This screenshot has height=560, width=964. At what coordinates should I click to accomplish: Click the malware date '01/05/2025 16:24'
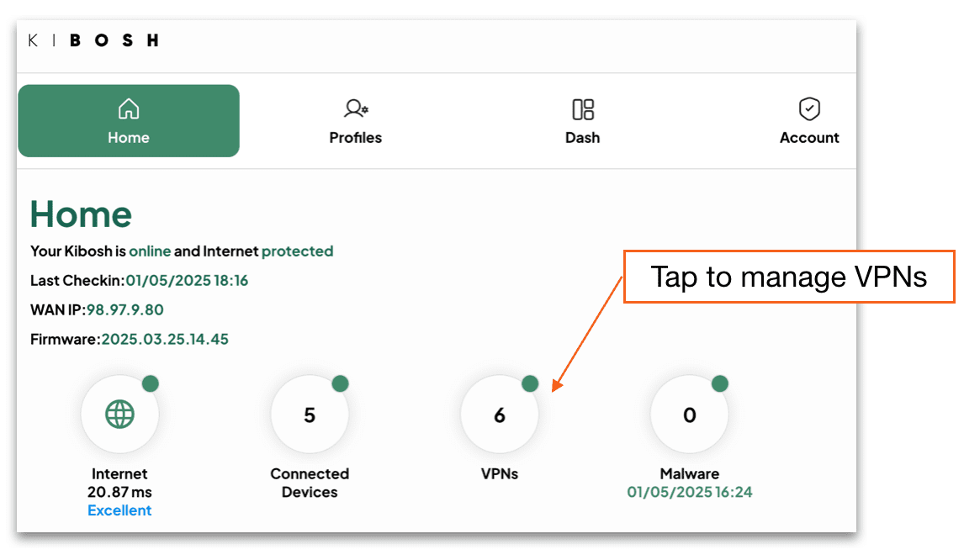point(689,492)
